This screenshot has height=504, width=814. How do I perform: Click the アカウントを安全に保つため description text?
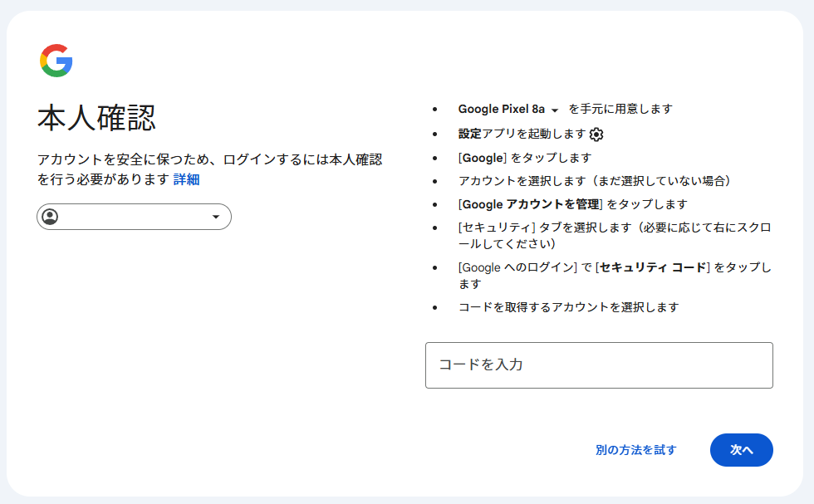(x=209, y=169)
